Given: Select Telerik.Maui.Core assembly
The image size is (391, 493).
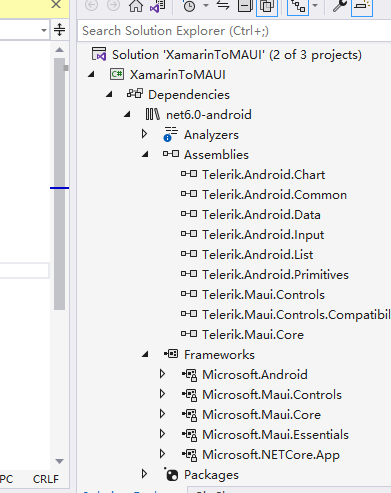Looking at the screenshot, I should (253, 335).
